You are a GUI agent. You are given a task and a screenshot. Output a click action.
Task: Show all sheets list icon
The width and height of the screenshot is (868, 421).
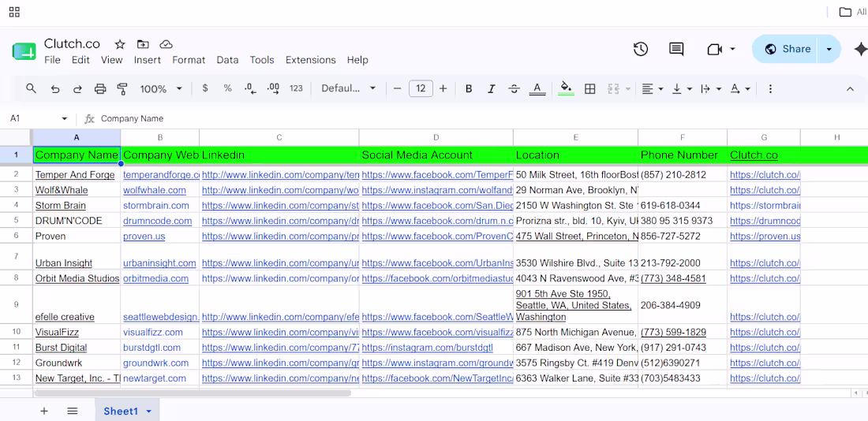[72, 411]
